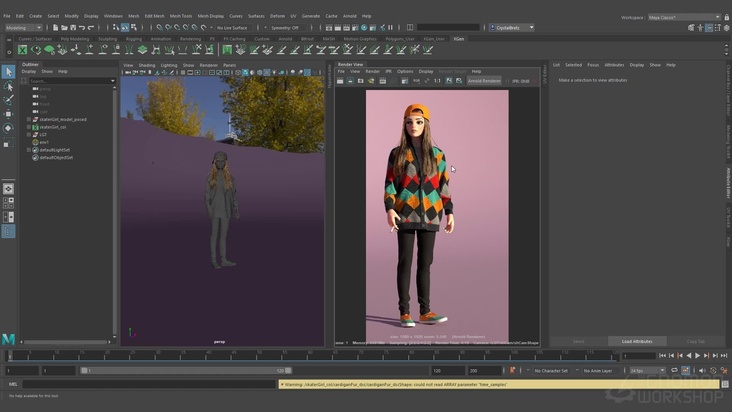Click the XGen preview eye shelf icon
The width and height of the screenshot is (732, 412).
pyautogui.click(x=35, y=49)
